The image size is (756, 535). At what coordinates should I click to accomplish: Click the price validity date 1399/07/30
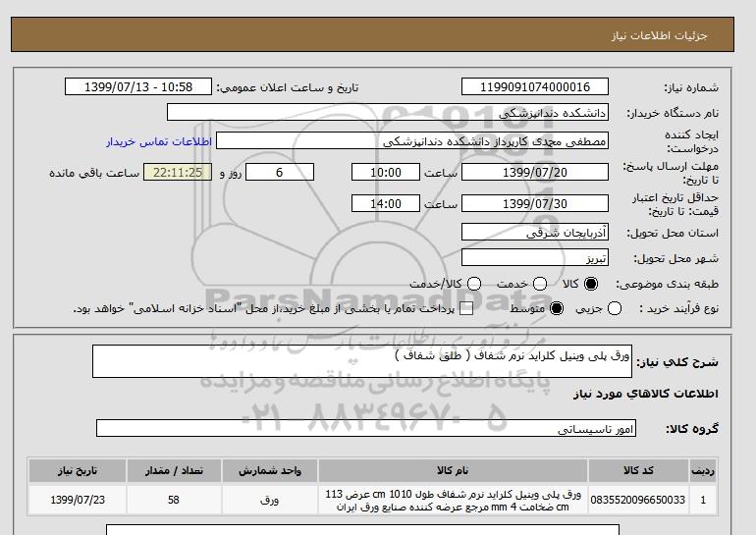(535, 203)
